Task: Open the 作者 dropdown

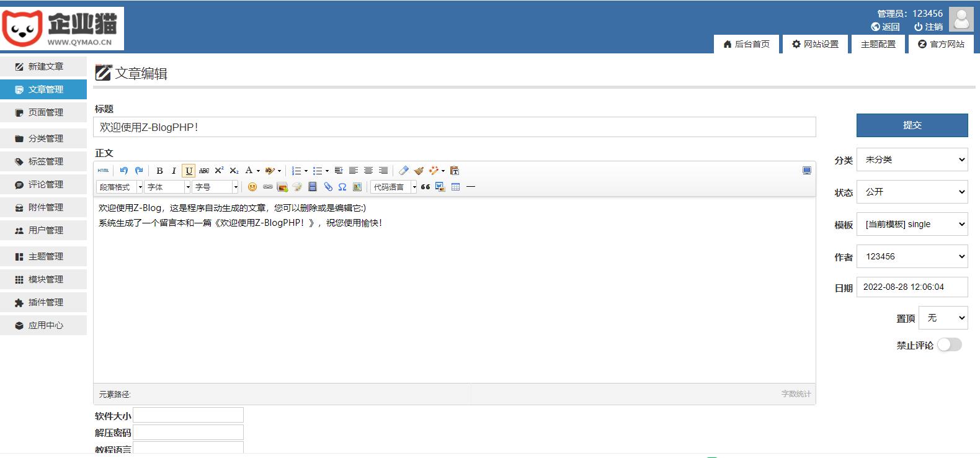Action: tap(912, 256)
